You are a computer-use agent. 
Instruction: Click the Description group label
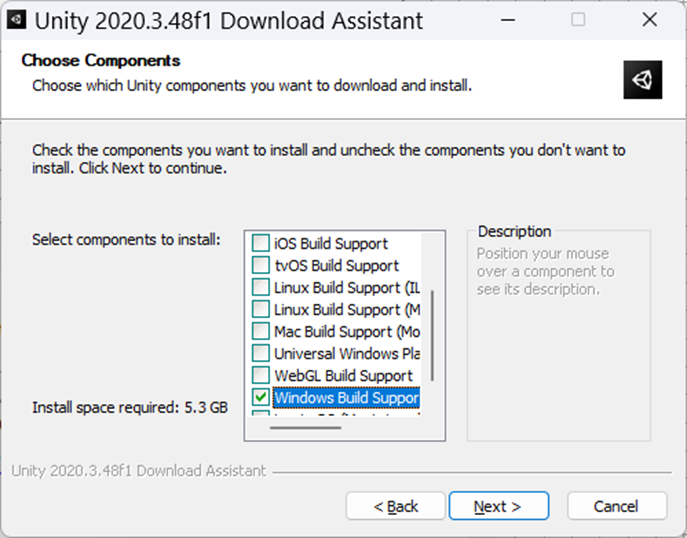coord(514,231)
